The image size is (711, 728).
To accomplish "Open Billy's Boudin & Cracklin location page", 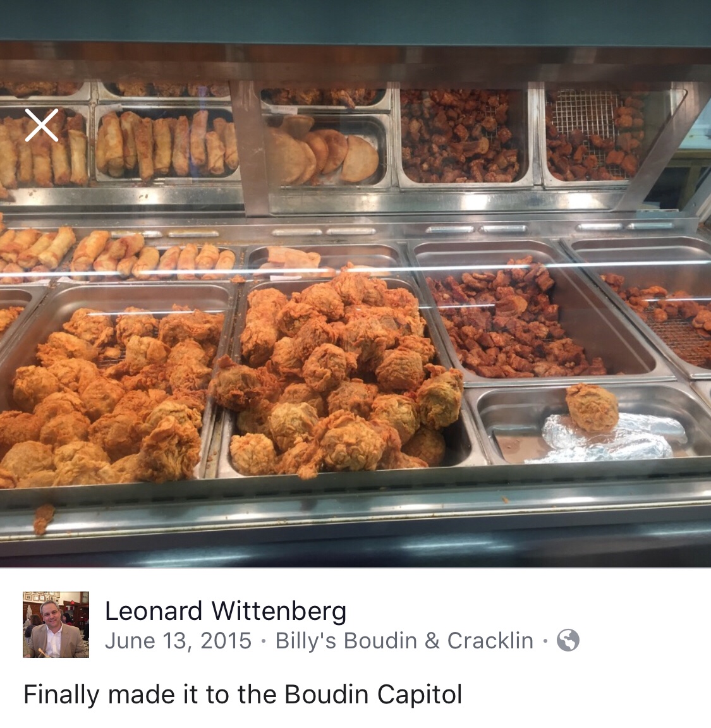I will tap(404, 641).
